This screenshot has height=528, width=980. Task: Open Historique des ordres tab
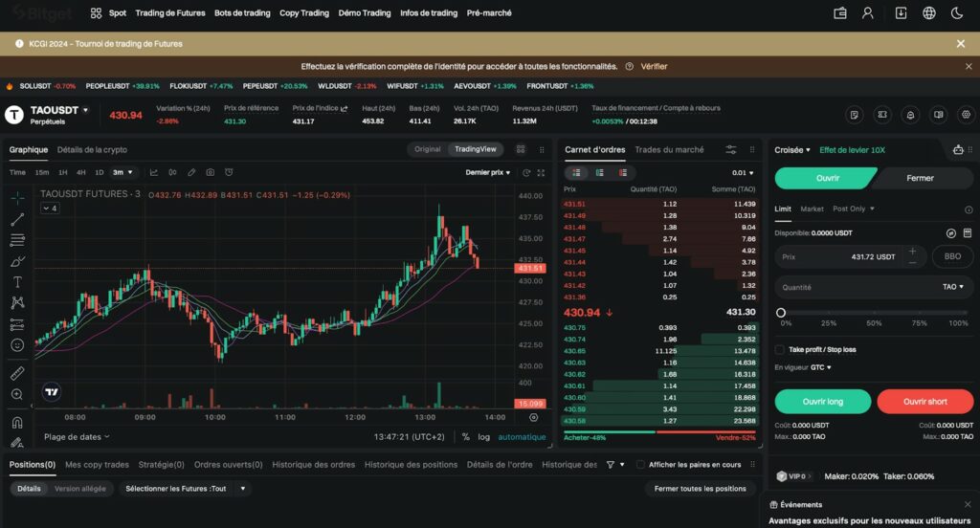(313, 464)
